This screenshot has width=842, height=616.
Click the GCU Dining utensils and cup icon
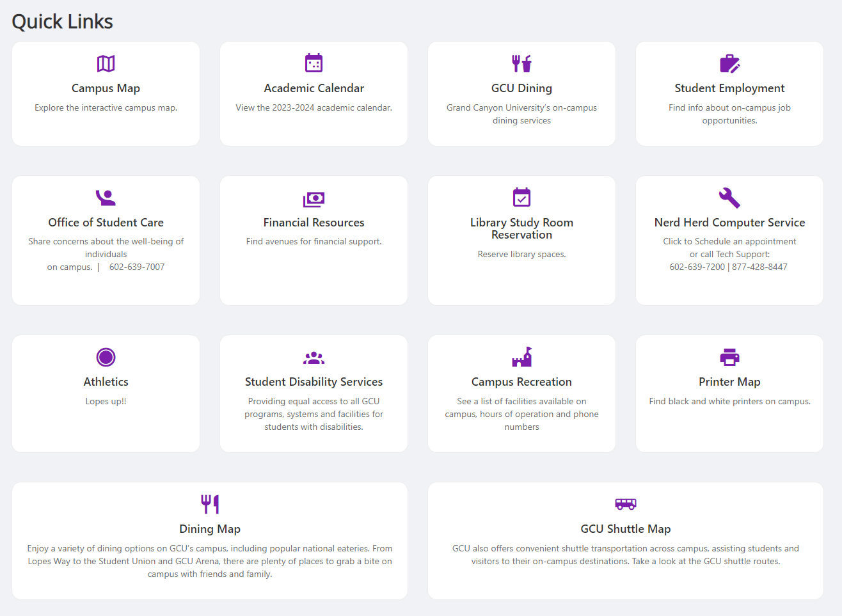pos(521,63)
